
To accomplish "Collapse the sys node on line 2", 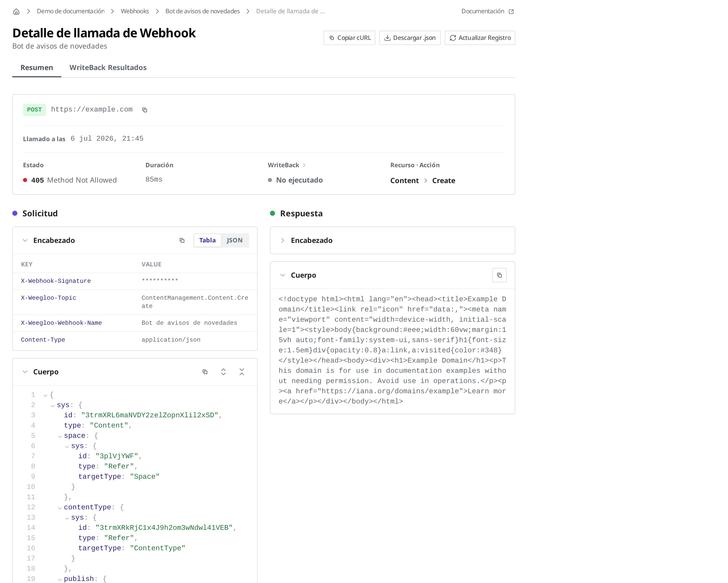I will (x=53, y=406).
